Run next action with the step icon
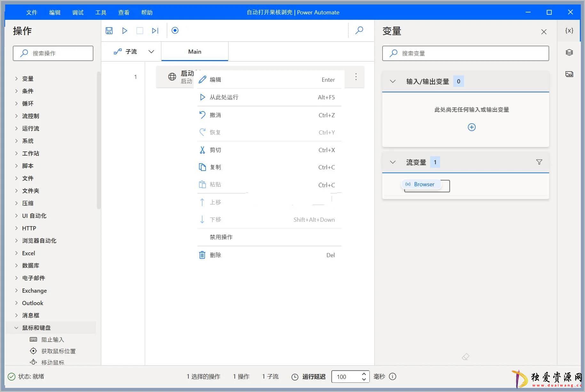The width and height of the screenshot is (585, 392). 155,30
